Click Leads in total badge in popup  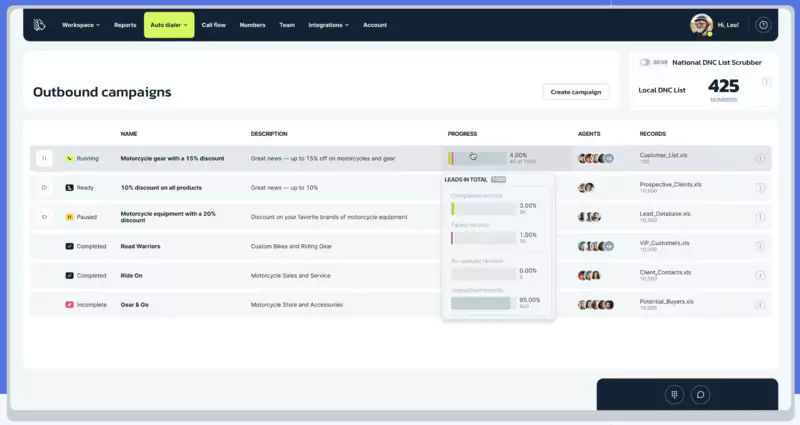(498, 180)
